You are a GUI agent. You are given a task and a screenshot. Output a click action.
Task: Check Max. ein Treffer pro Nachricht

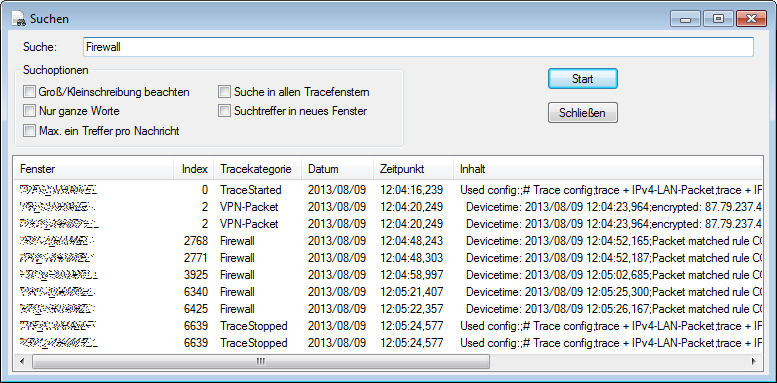pyautogui.click(x=30, y=131)
